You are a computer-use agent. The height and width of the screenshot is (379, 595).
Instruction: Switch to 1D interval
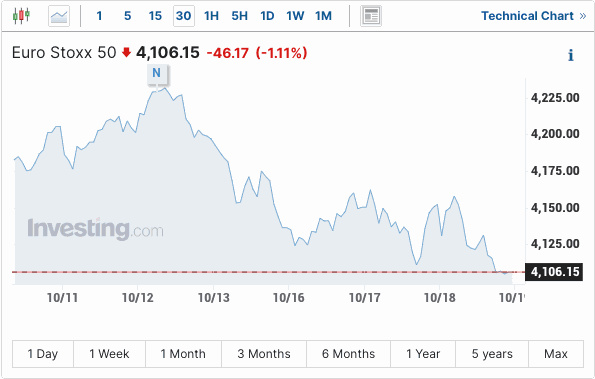(267, 16)
